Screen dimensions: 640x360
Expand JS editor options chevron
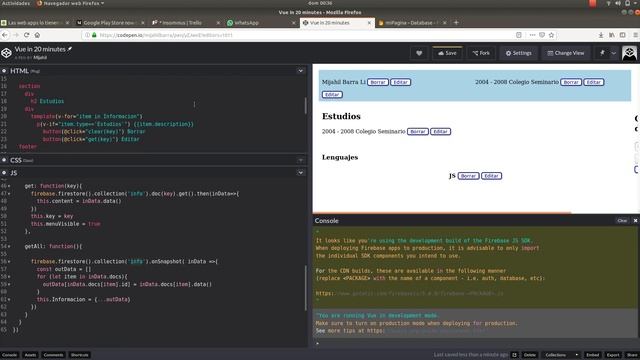(x=301, y=173)
